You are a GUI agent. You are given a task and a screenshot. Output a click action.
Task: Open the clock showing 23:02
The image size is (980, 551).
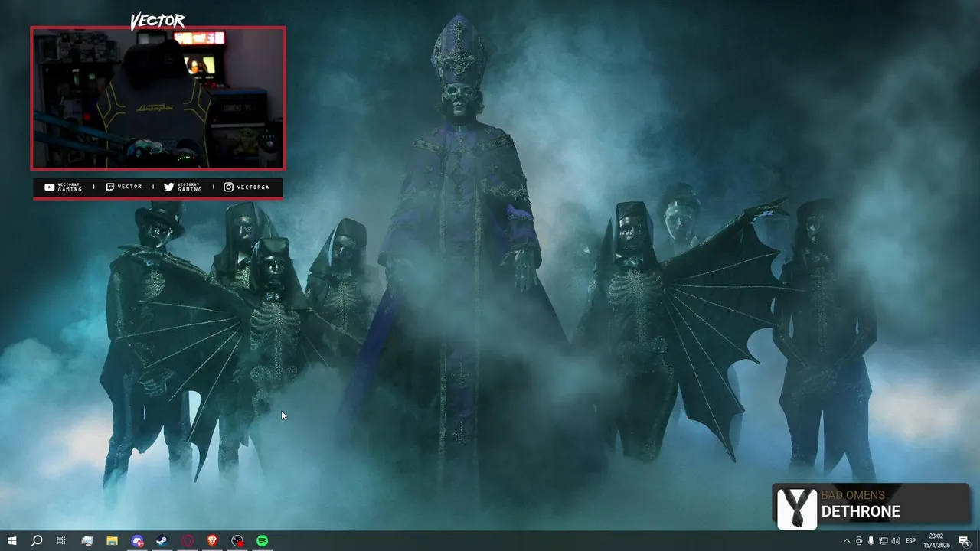936,541
